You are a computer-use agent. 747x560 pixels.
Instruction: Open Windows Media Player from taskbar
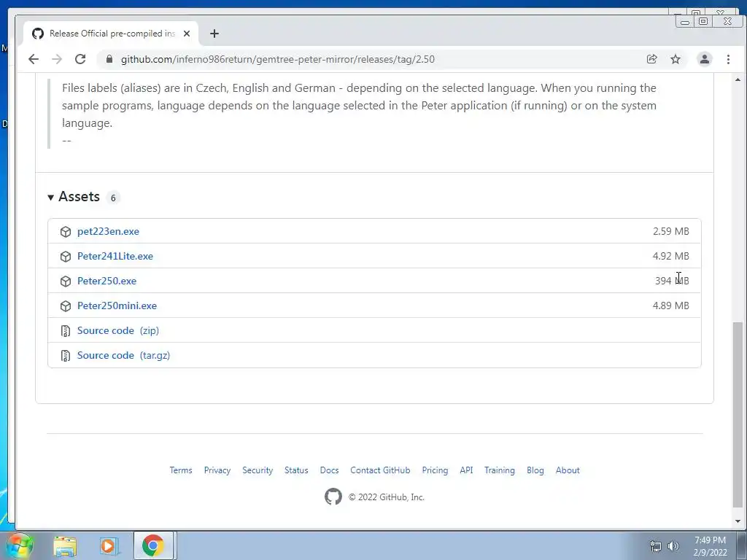pos(109,546)
